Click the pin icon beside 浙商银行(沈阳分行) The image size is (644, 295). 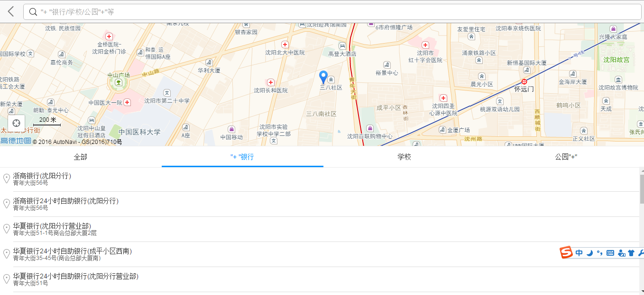7,179
